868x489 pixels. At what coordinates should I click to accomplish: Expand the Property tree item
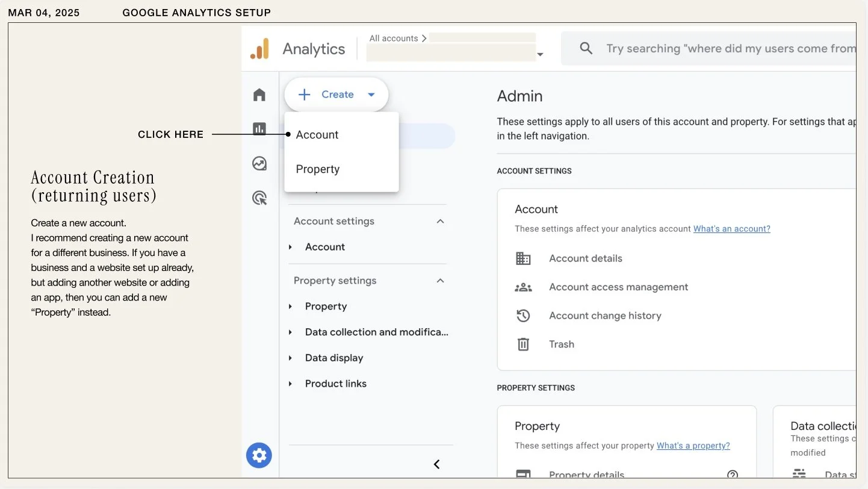pyautogui.click(x=291, y=307)
